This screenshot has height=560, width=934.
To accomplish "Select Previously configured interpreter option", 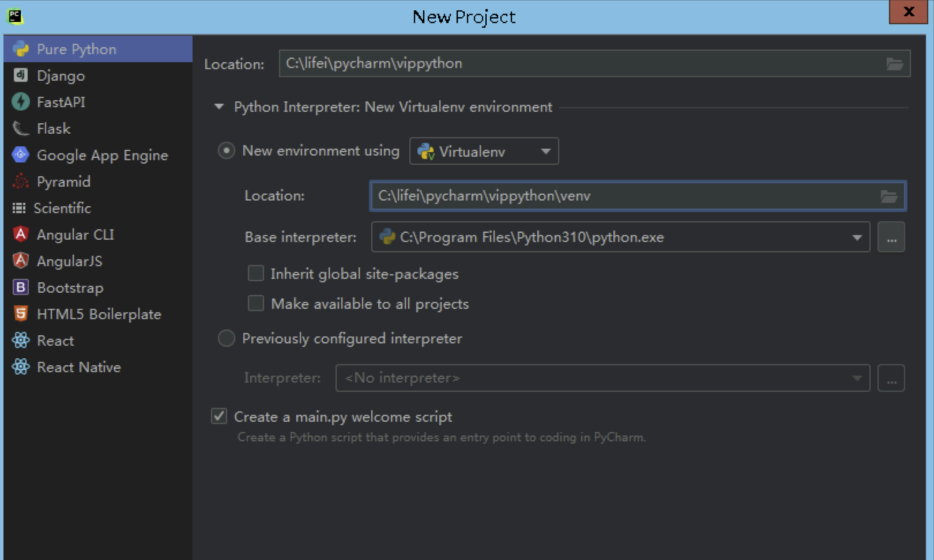I will click(227, 339).
